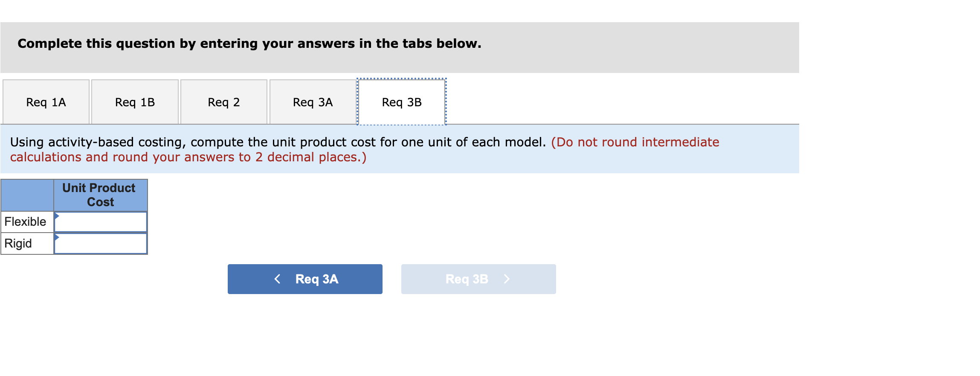Click the blue hint triangle in Flexible cell

[x=57, y=216]
